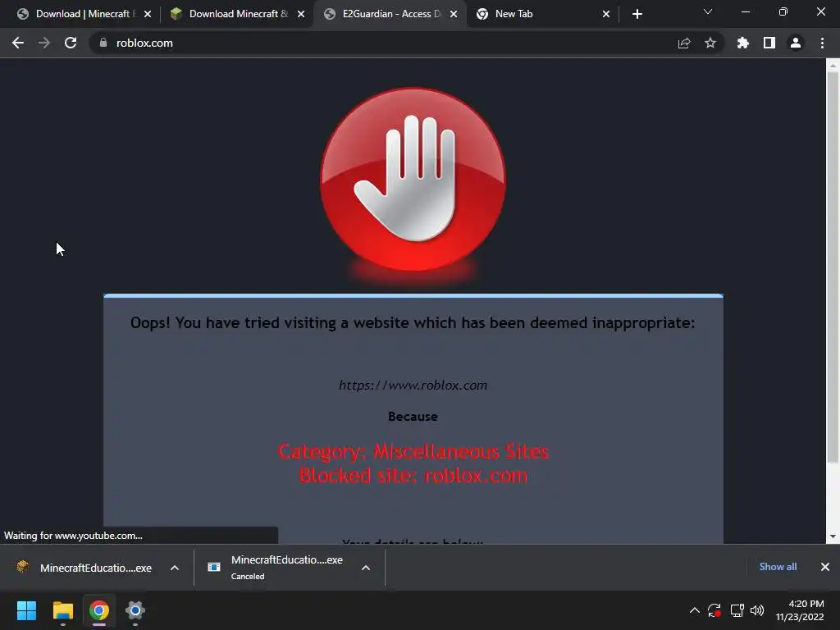Toggle the Chrome side panel
Screen dimensions: 840x630
(x=769, y=43)
